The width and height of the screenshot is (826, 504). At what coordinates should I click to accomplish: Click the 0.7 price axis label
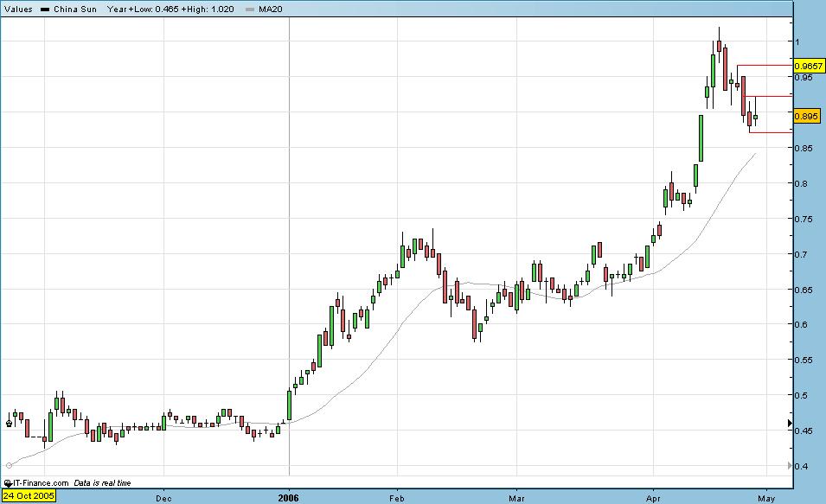coord(801,254)
